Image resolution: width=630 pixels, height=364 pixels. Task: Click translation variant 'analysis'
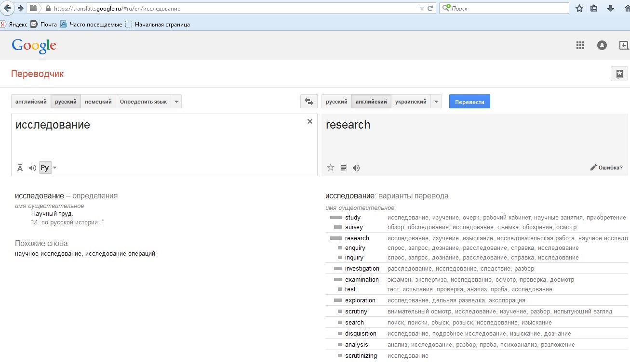(357, 345)
